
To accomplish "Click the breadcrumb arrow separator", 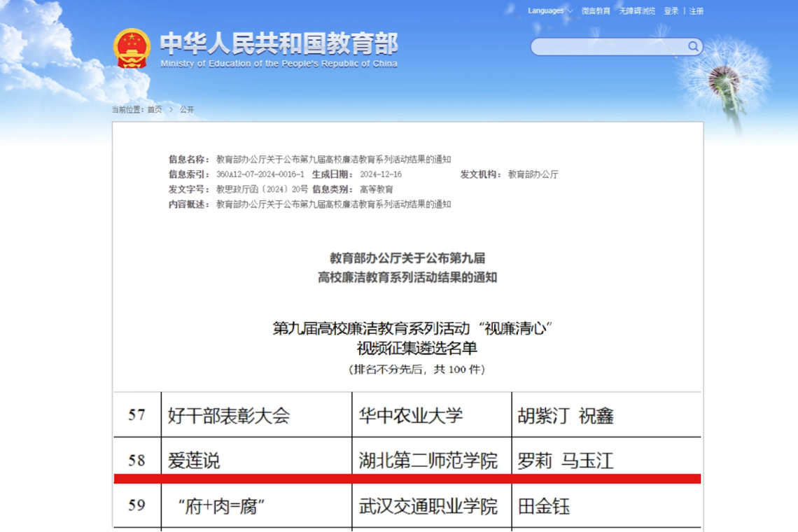I will point(171,110).
